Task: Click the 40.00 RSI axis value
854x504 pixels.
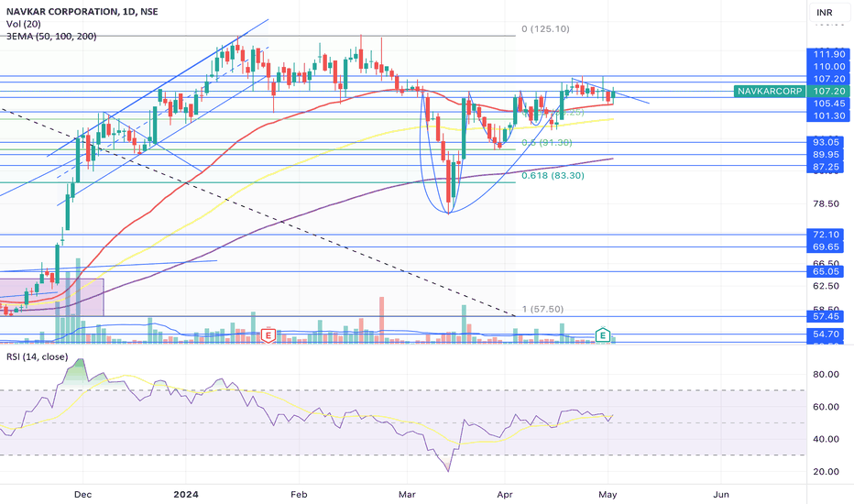Action: 826,439
